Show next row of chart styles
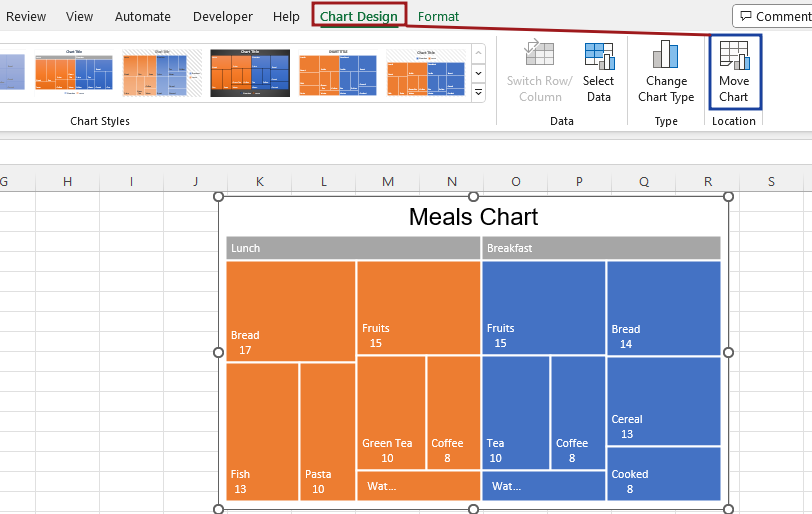812x514 pixels. 478,73
